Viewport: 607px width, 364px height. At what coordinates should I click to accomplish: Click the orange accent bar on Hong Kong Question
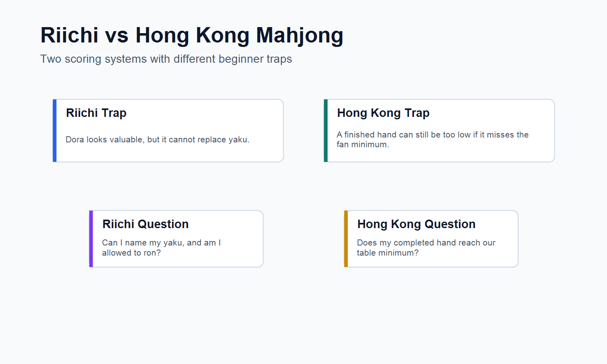click(346, 239)
